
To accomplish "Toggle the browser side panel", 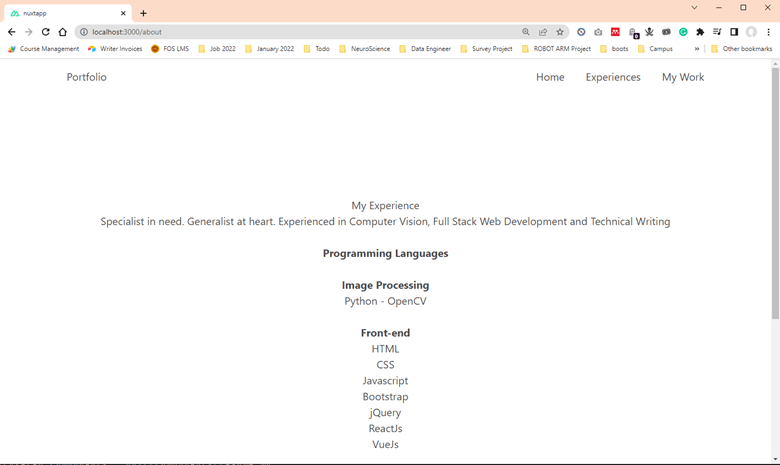I will coord(734,32).
